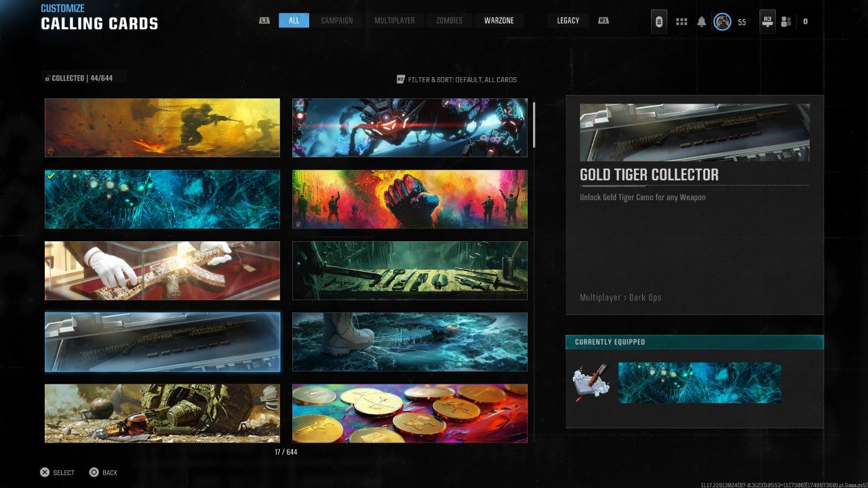Click the Select button label
Image resolution: width=868 pixels, height=488 pixels.
[x=64, y=472]
